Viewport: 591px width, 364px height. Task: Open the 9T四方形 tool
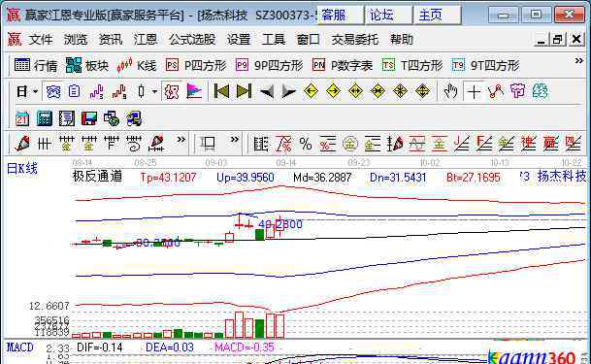tap(486, 66)
